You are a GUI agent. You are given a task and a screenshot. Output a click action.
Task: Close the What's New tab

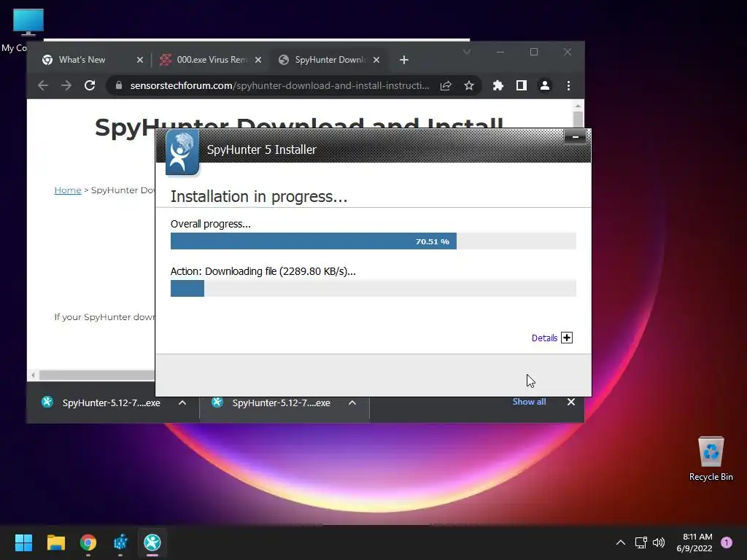139,60
